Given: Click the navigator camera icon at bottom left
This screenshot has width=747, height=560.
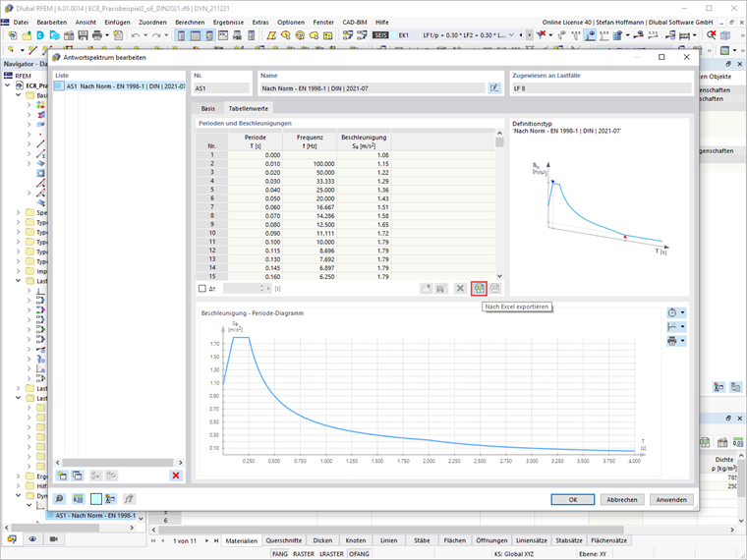Looking at the screenshot, I should coord(53,539).
